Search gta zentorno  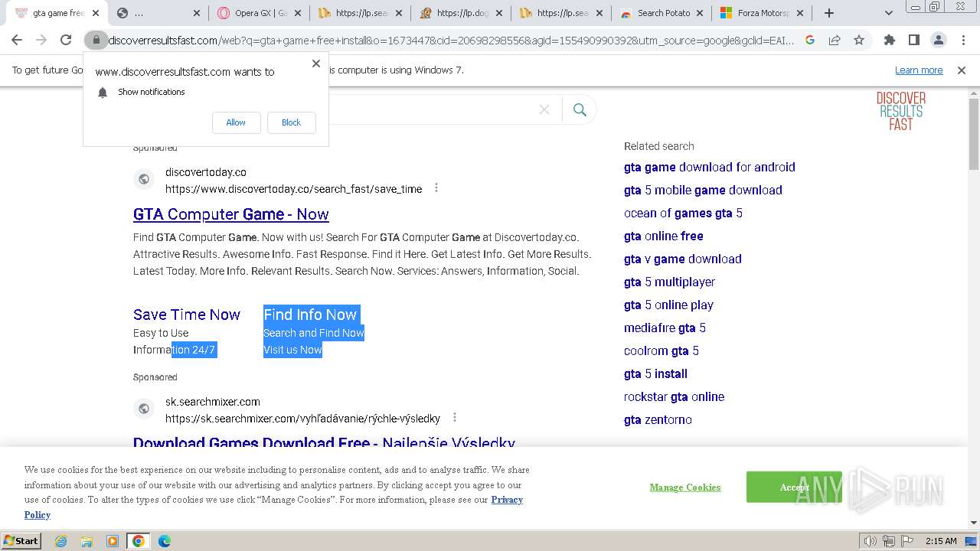point(658,419)
